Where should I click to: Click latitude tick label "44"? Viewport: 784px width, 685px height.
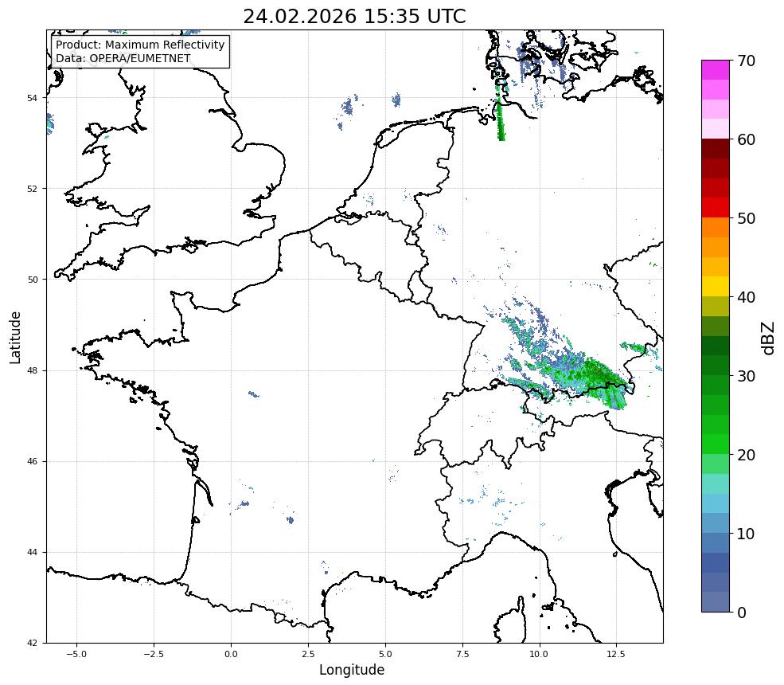coord(32,553)
